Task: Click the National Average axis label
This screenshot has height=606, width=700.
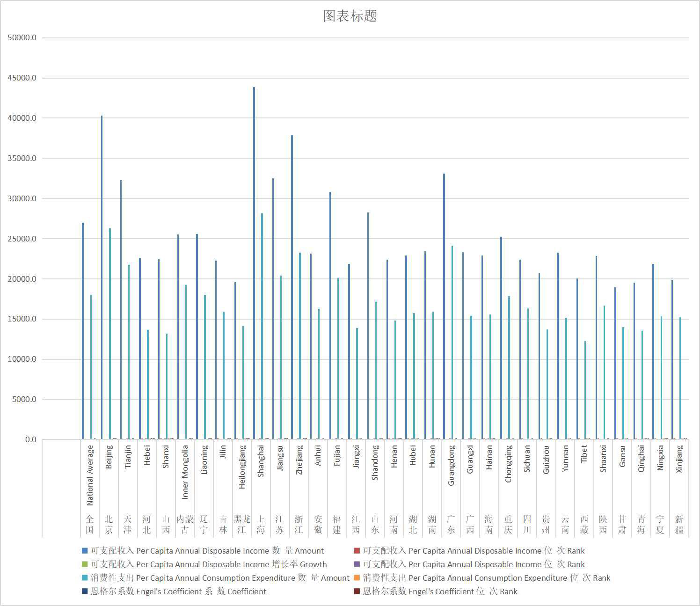Action: pos(90,475)
